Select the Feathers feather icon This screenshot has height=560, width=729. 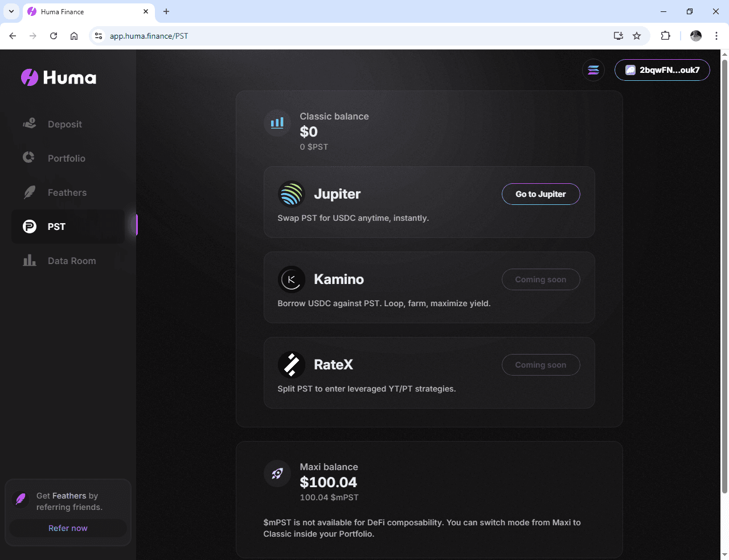[x=29, y=192]
